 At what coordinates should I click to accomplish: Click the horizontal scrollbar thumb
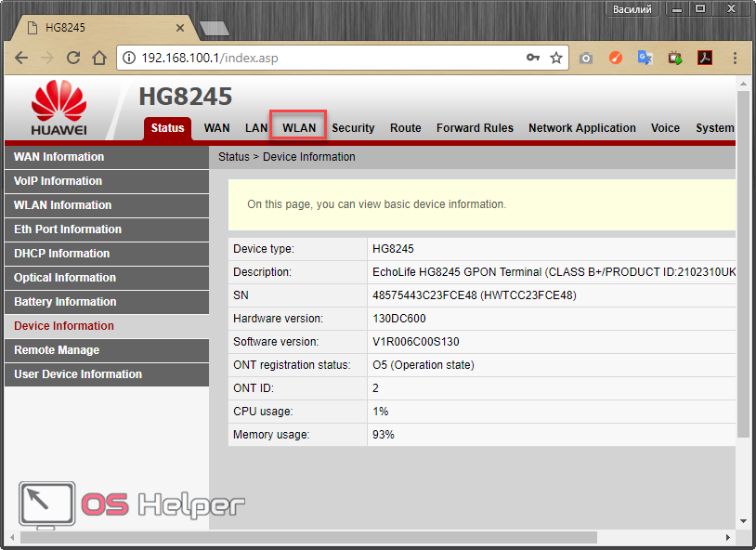[308, 537]
